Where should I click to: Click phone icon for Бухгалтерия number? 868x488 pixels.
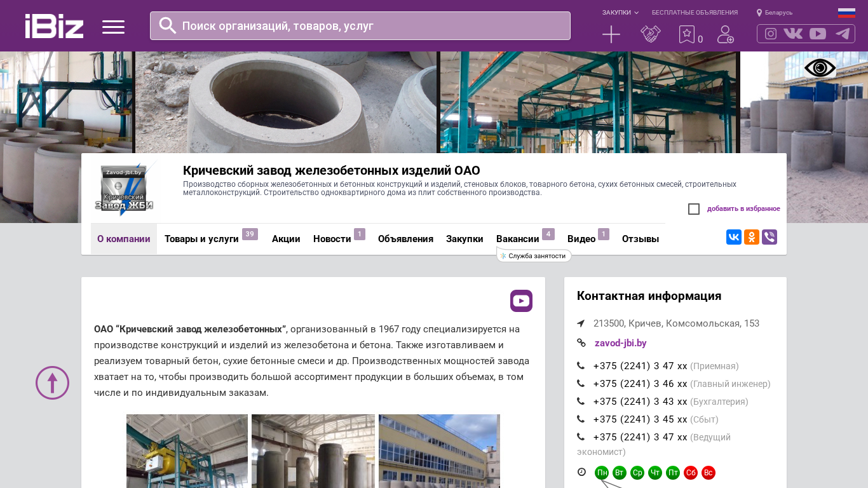[x=581, y=402]
